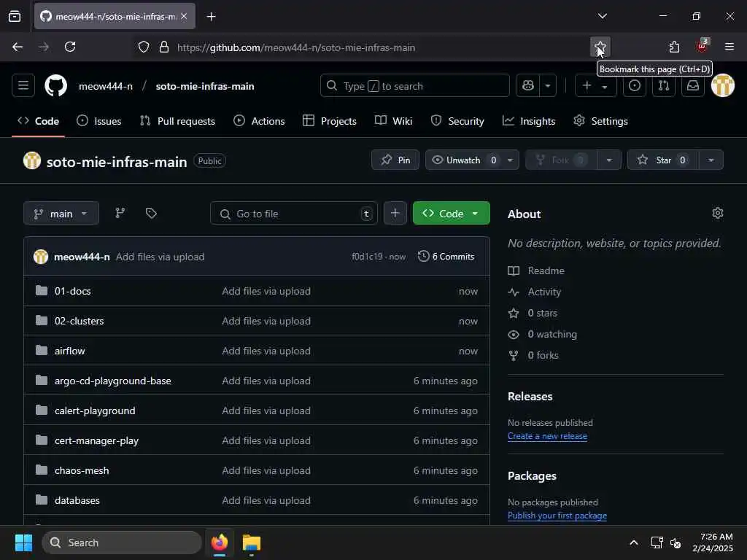
Task: Focus the Type / to search box
Action: (x=415, y=86)
